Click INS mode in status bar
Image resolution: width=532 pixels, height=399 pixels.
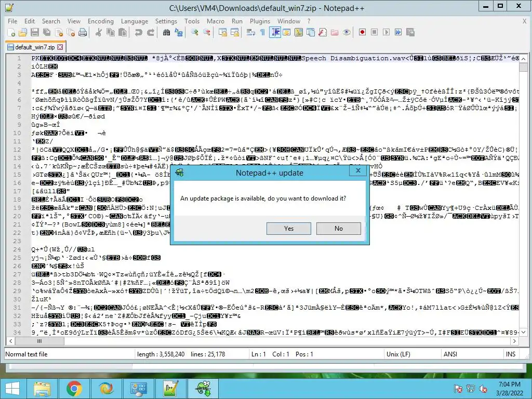pyautogui.click(x=511, y=354)
